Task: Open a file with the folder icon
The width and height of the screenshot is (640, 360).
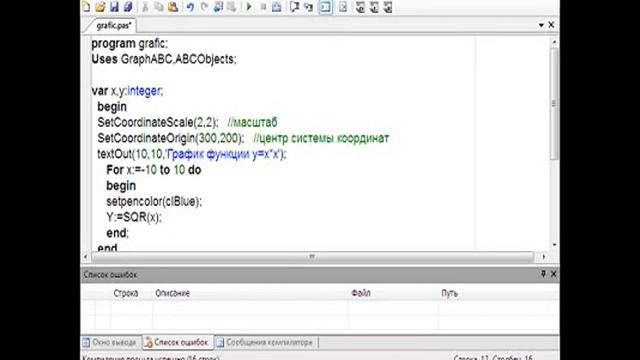Action: pos(100,7)
